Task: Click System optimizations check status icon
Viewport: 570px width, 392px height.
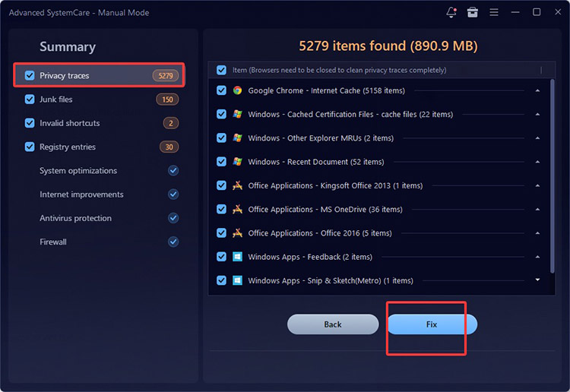Action: 173,170
